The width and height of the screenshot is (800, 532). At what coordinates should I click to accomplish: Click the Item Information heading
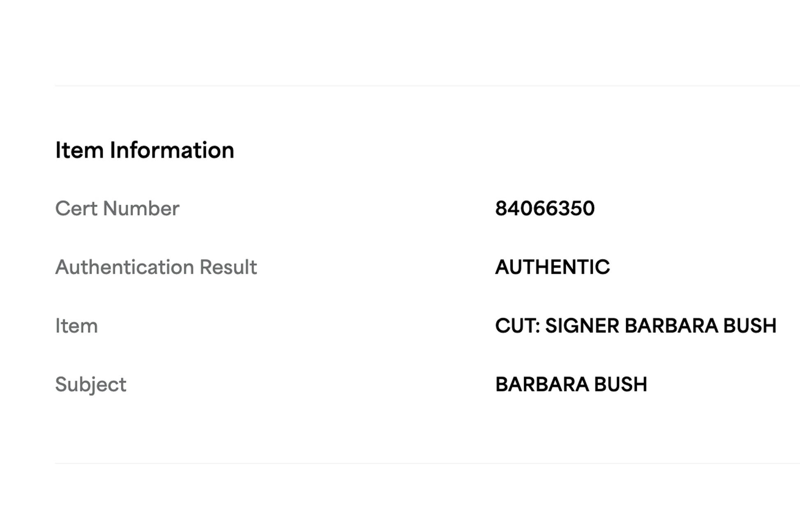144,150
